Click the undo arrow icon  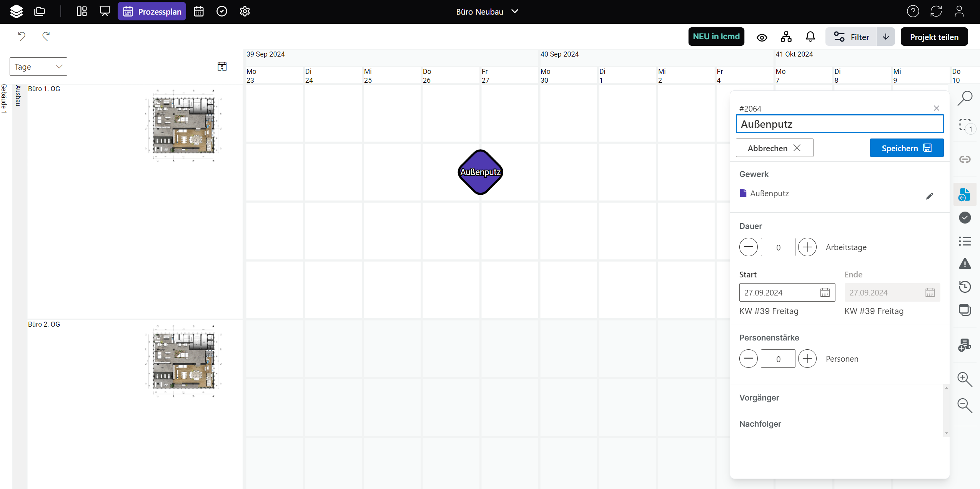click(x=22, y=36)
